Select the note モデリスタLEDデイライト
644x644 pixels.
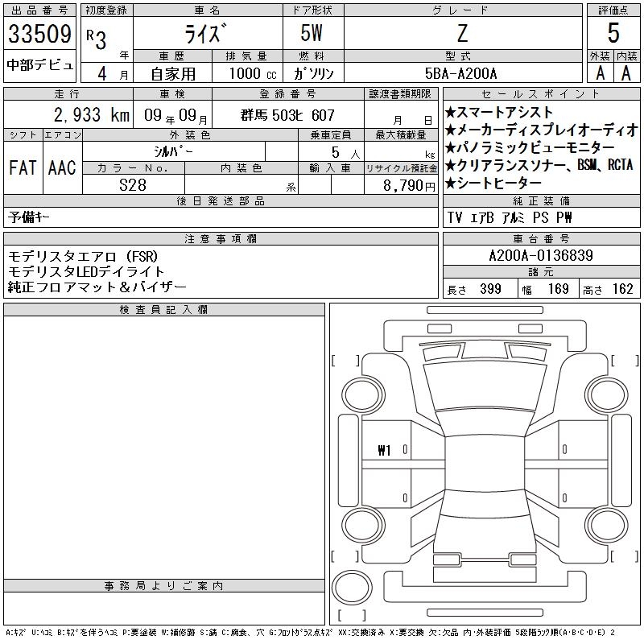click(86, 271)
